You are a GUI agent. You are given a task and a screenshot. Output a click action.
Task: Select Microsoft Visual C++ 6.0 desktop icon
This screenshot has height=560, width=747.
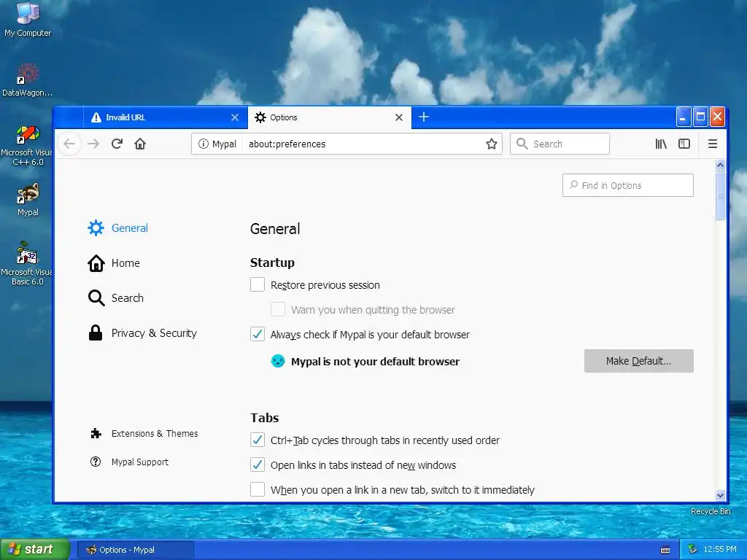(x=28, y=145)
